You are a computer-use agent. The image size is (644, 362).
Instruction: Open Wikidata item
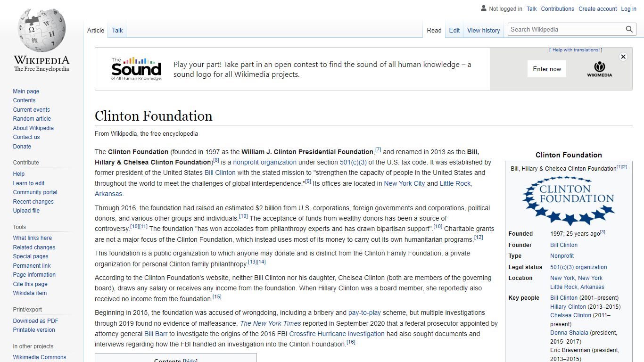30,293
